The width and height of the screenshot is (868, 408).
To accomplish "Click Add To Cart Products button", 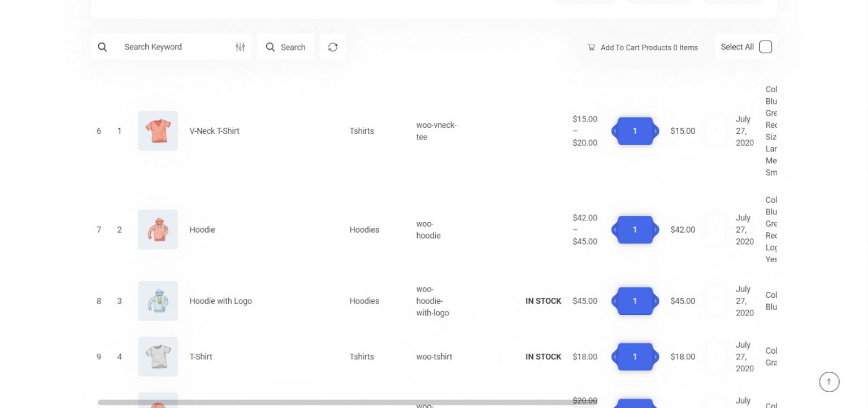I will (643, 47).
